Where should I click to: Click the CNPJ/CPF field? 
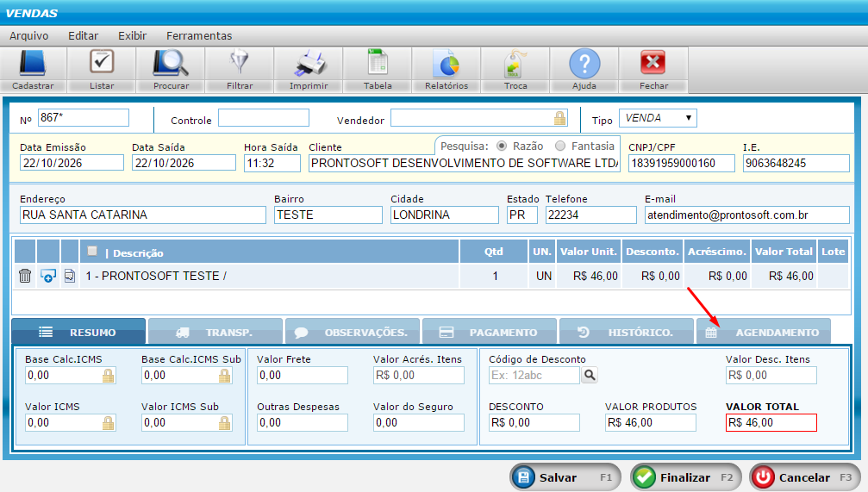(682, 163)
